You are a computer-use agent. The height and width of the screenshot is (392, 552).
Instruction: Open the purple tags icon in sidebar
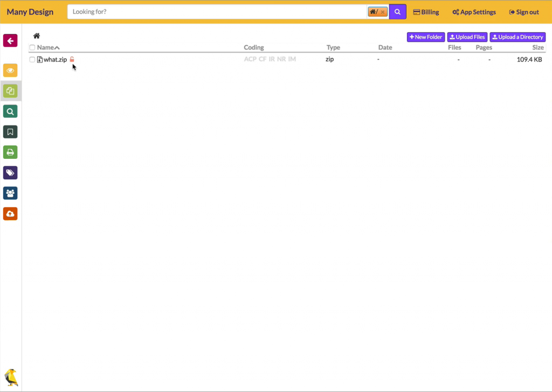coord(10,173)
